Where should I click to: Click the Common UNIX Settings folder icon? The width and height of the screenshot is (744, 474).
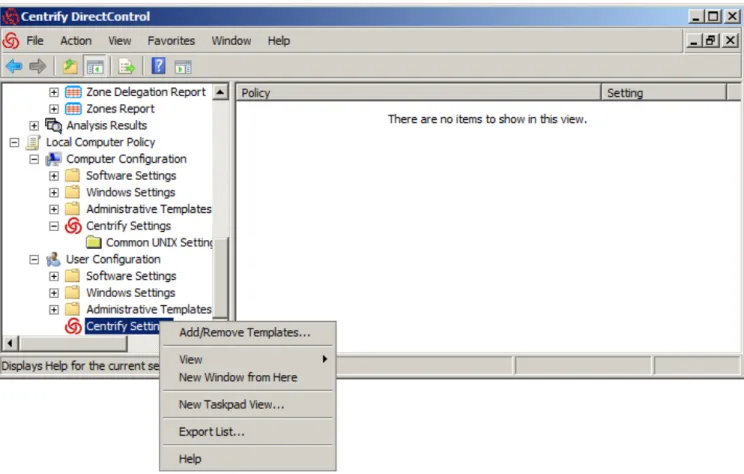point(93,242)
